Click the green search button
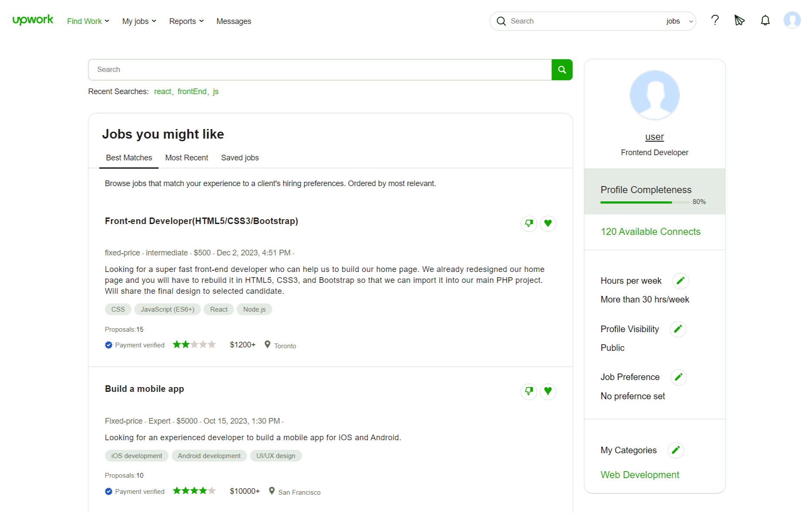 (x=562, y=70)
